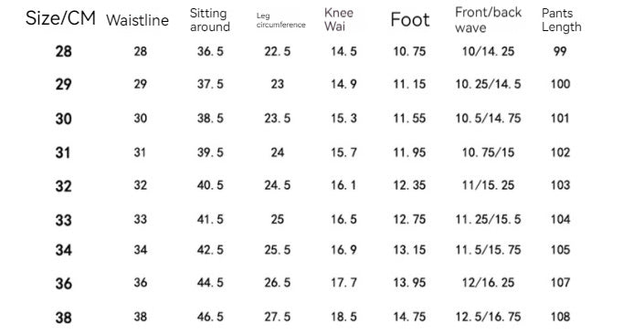The width and height of the screenshot is (644, 334).
Task: Click bold size 28 row label
Action: (64, 51)
